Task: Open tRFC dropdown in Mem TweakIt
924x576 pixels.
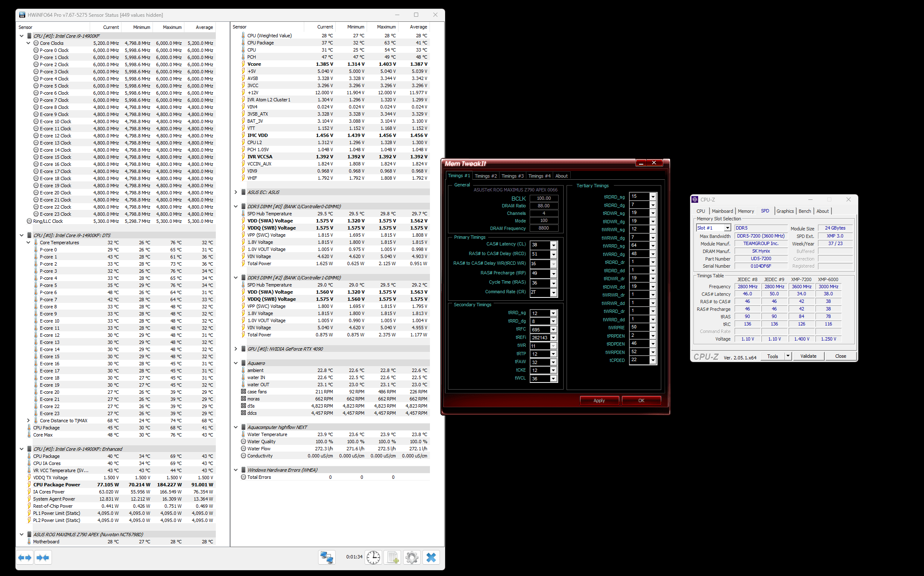Action: click(554, 330)
